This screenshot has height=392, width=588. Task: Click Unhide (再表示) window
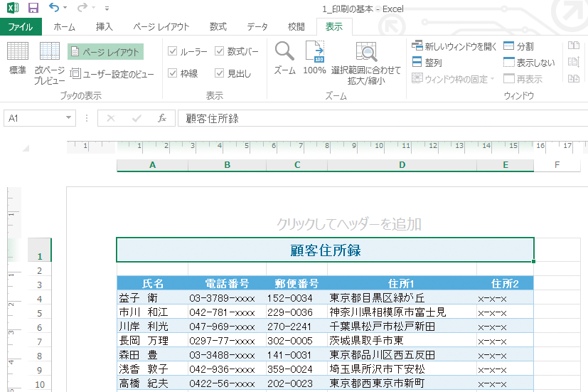(523, 79)
